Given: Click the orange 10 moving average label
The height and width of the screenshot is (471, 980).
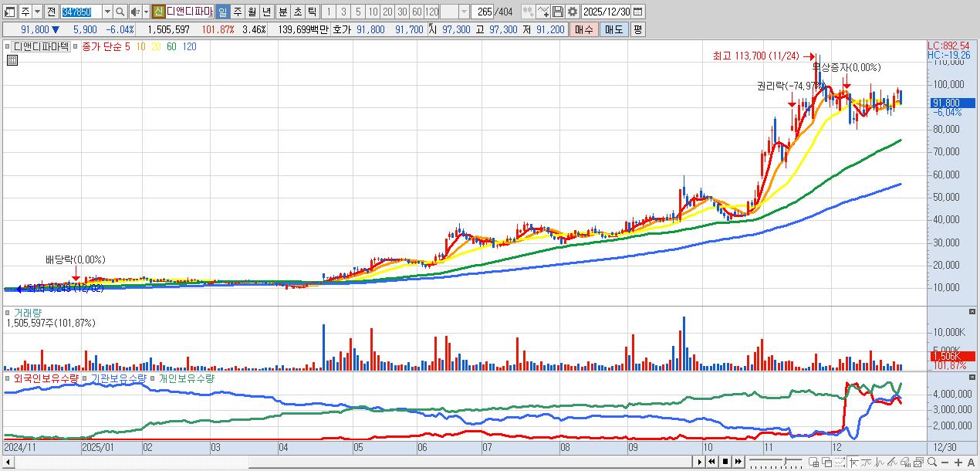Looking at the screenshot, I should tap(140, 46).
